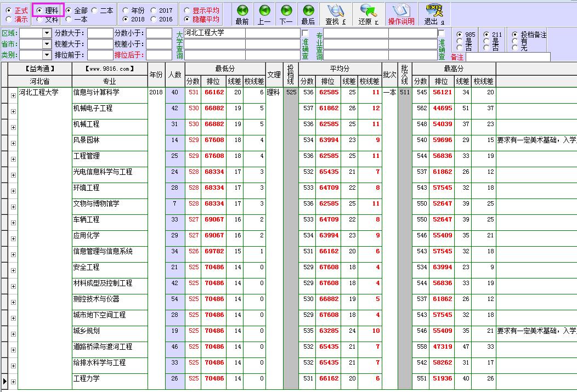
Task: Go to previous record using 上一 icon
Action: tap(264, 11)
